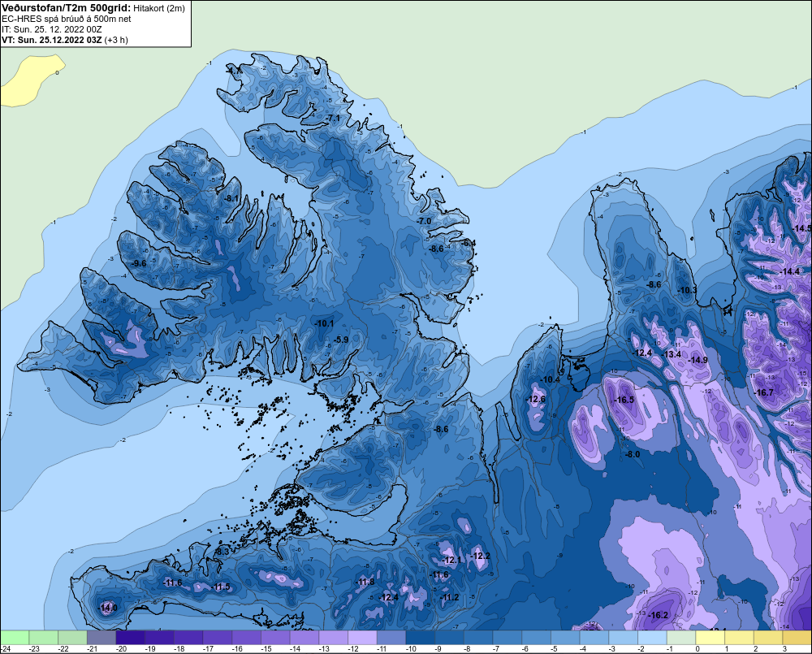Select the -4 legend color swatch
This screenshot has height=654, width=812.
tap(594, 638)
